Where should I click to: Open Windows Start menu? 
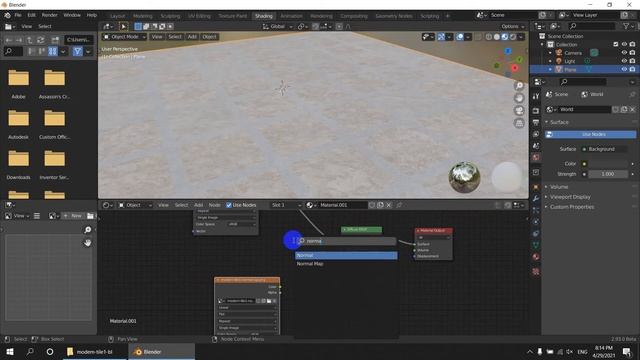click(x=10, y=352)
